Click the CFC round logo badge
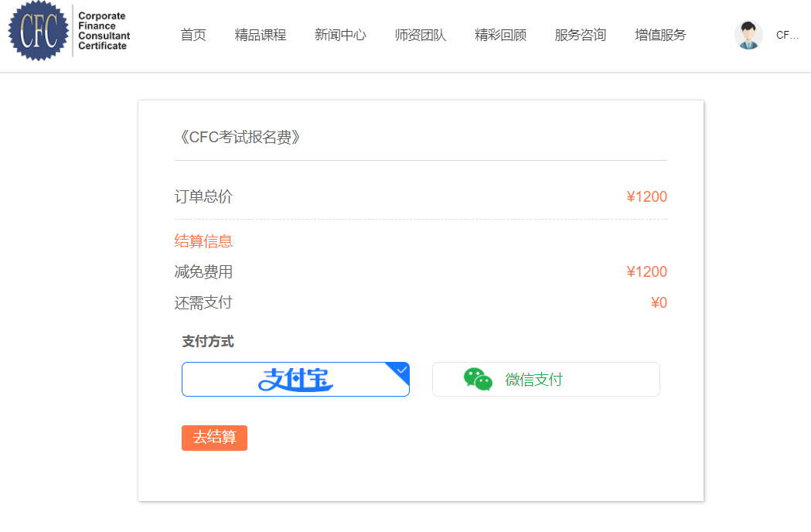Image resolution: width=811 pixels, height=532 pixels. tap(39, 30)
